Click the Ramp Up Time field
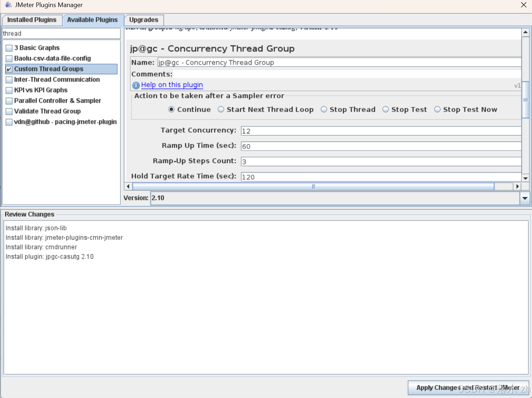The width and height of the screenshot is (532, 398). point(381,146)
